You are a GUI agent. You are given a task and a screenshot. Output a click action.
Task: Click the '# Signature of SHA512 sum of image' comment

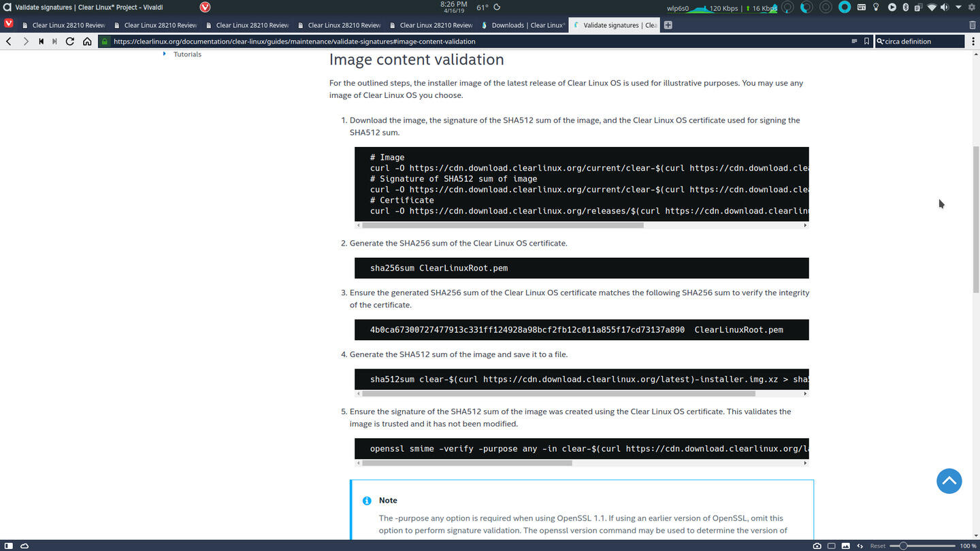pos(453,178)
